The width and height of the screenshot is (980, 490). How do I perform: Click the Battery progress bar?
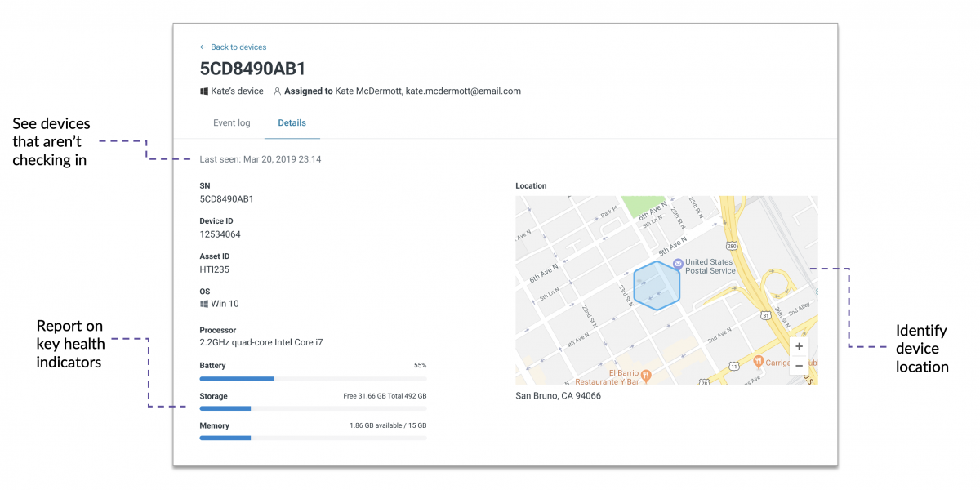[313, 379]
